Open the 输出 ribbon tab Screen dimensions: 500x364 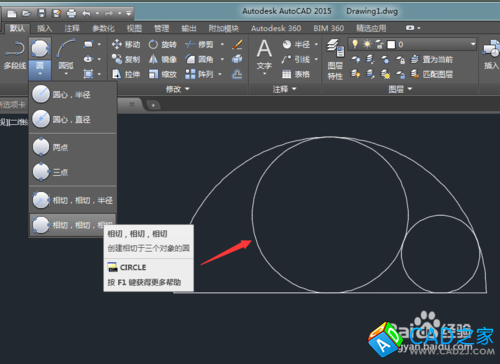click(x=189, y=29)
